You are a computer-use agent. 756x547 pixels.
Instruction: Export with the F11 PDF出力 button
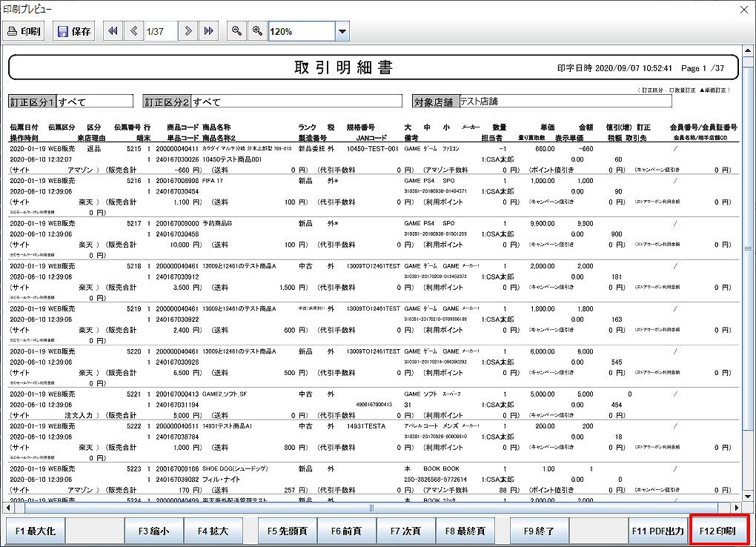[x=657, y=531]
